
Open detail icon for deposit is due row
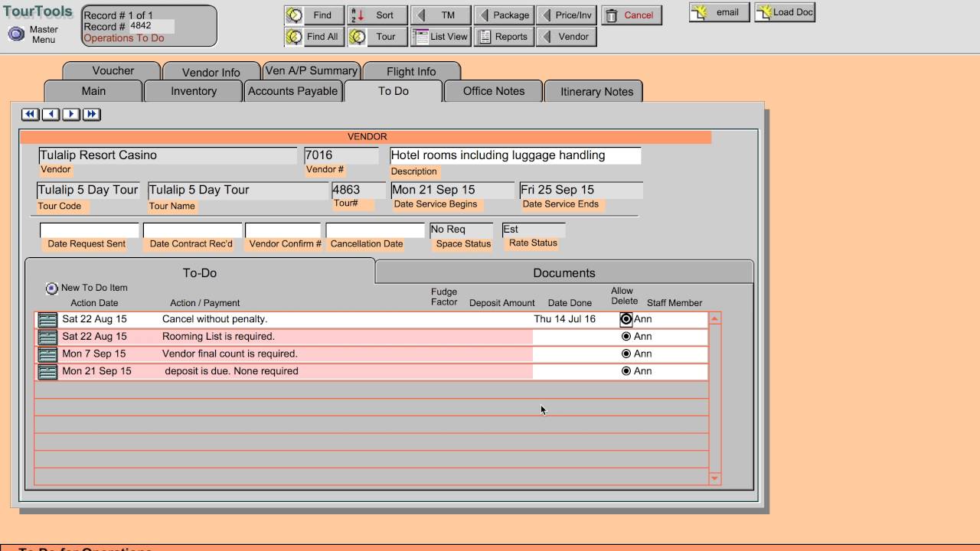(47, 372)
